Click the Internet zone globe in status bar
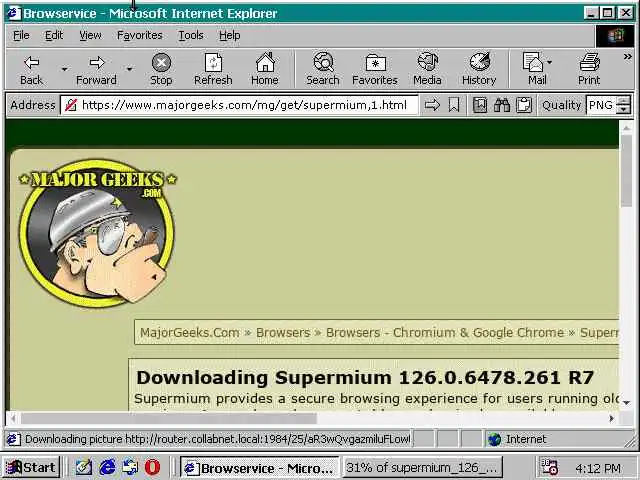The width and height of the screenshot is (640, 480). coord(494,439)
